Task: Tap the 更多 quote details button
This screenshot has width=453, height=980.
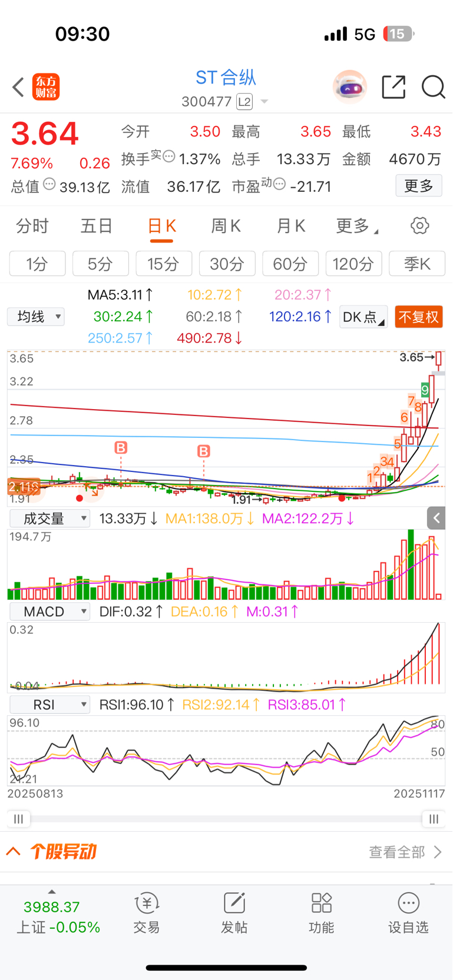Action: pyautogui.click(x=419, y=186)
